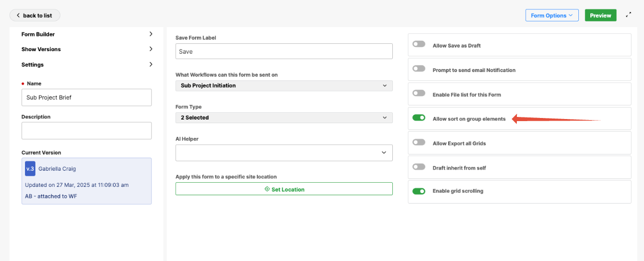Viewport: 644px width, 261px height.
Task: Click into the Save Form Label field
Action: (x=284, y=52)
